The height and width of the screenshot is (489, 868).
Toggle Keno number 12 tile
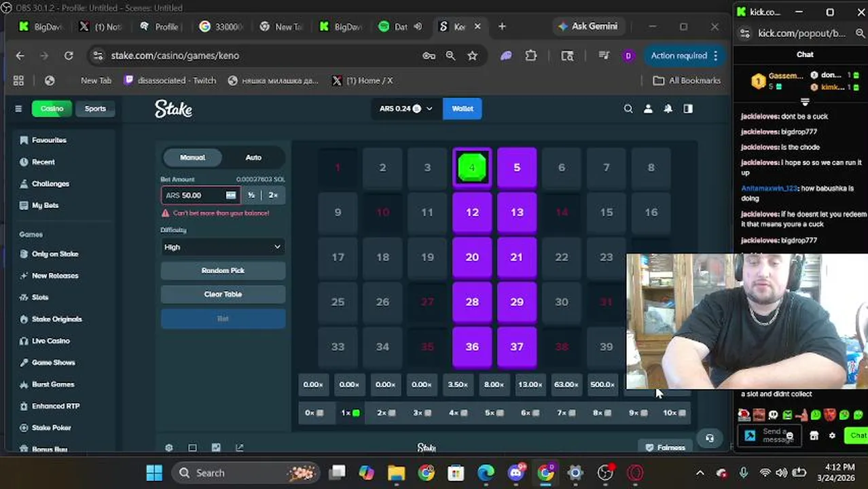click(x=472, y=212)
